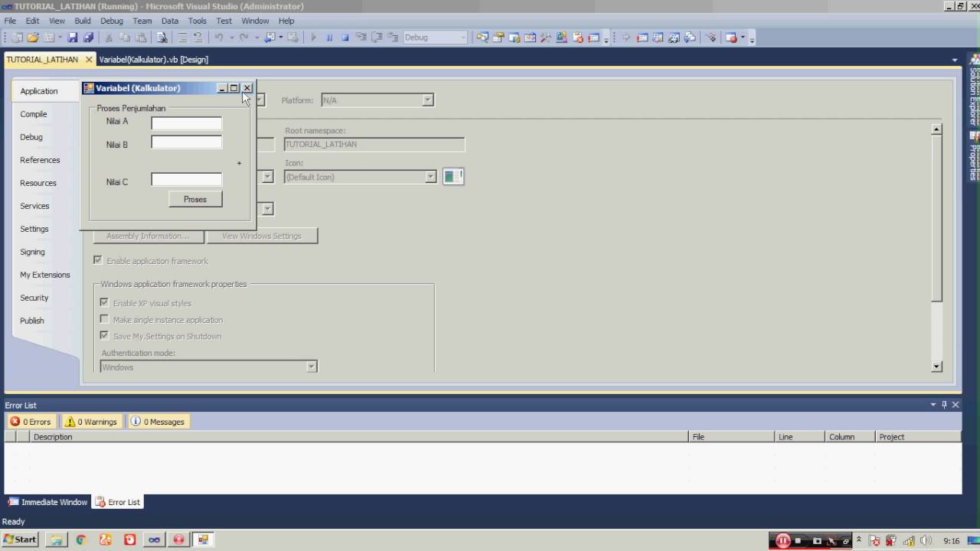980x551 pixels.
Task: Click the vertical scrollbar down arrow
Action: point(936,367)
